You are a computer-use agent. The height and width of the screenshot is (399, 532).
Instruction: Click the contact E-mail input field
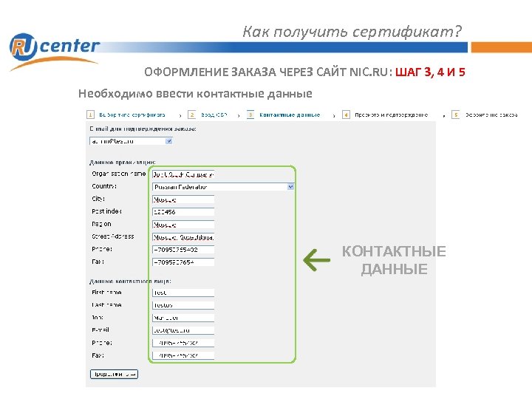pos(183,330)
